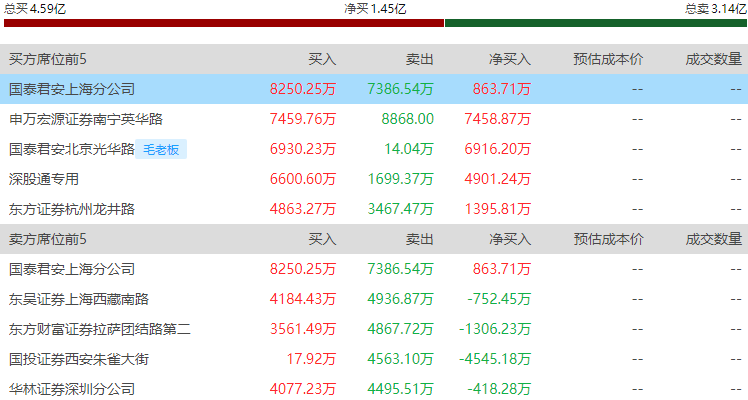Screen dimensions: 748x400
Task: Open the 国泰君安北京光华路 seat
Action: 72,149
